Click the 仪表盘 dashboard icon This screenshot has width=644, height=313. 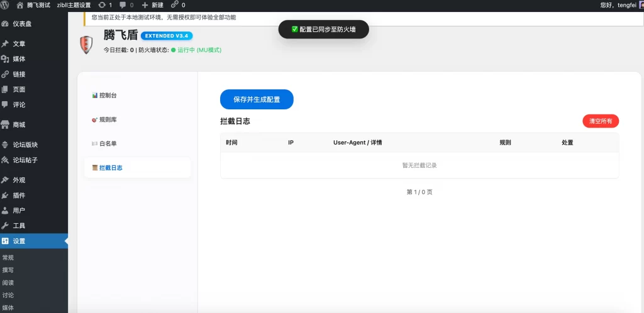[x=5, y=24]
